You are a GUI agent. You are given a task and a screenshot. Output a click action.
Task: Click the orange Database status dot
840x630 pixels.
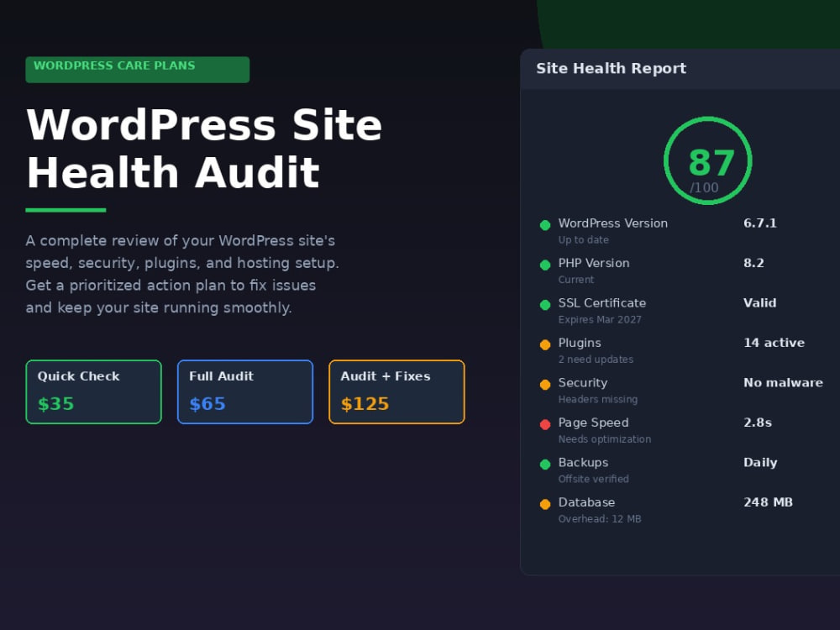tap(545, 504)
